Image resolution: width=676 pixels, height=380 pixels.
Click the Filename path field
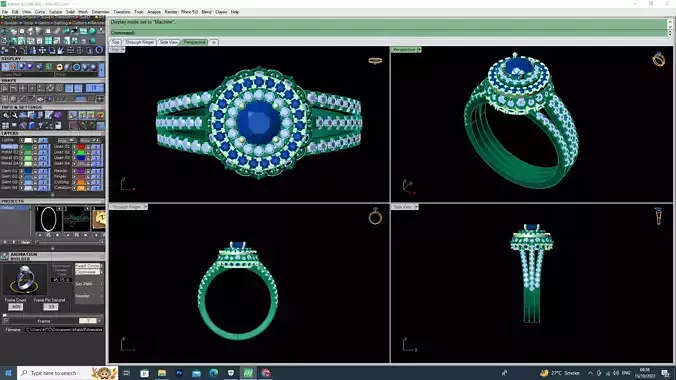(x=64, y=330)
